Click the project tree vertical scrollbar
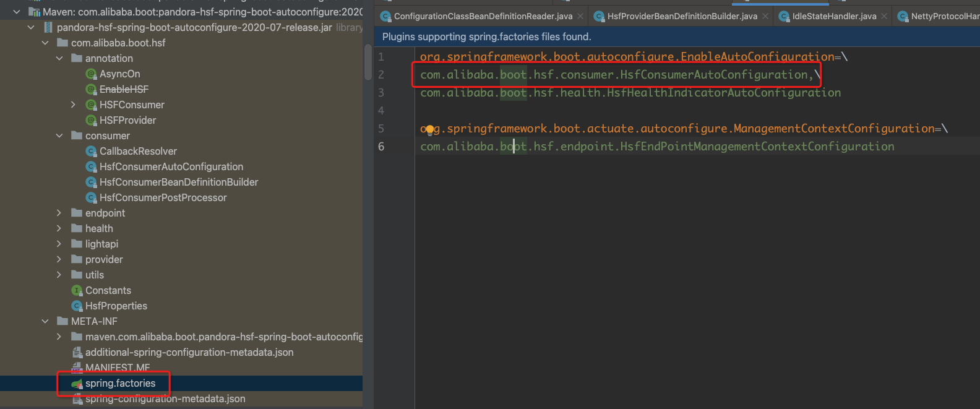The width and height of the screenshot is (980, 409). pos(368,62)
